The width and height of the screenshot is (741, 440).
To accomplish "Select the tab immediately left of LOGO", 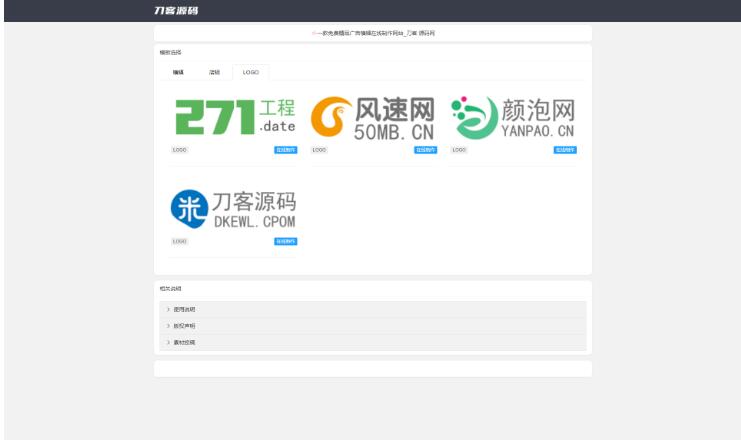I will (215, 72).
